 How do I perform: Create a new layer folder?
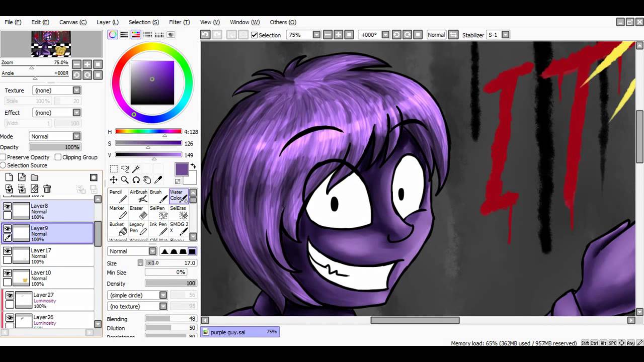tap(34, 177)
